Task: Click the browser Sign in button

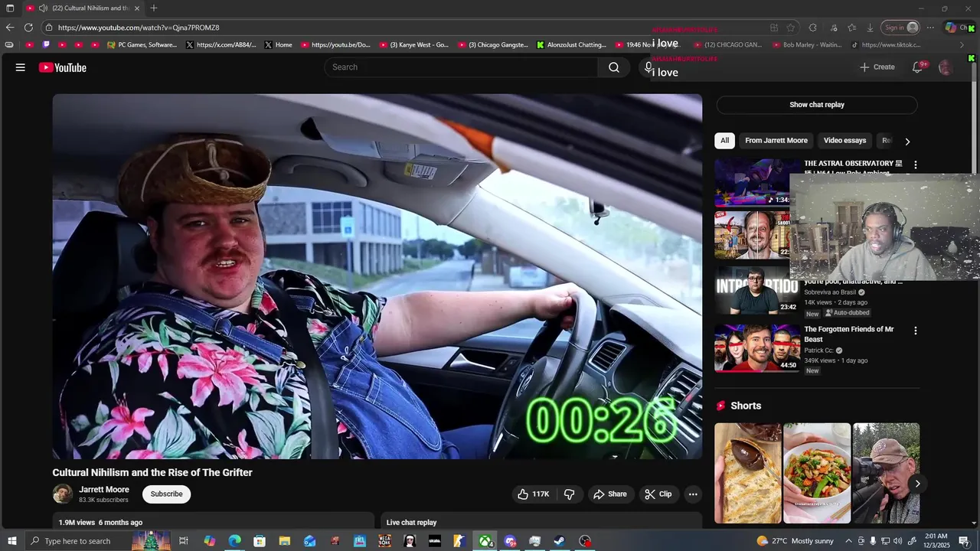Action: coord(900,28)
